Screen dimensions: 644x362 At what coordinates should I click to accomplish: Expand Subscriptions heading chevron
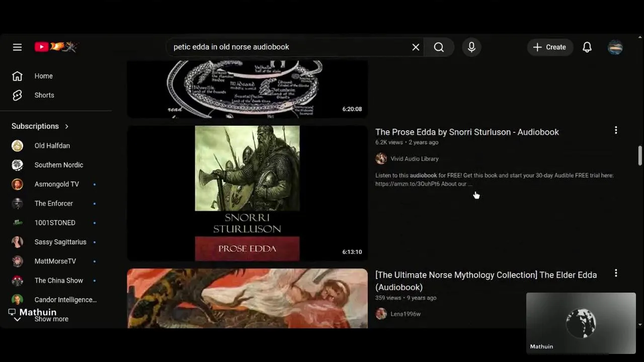coord(66,126)
